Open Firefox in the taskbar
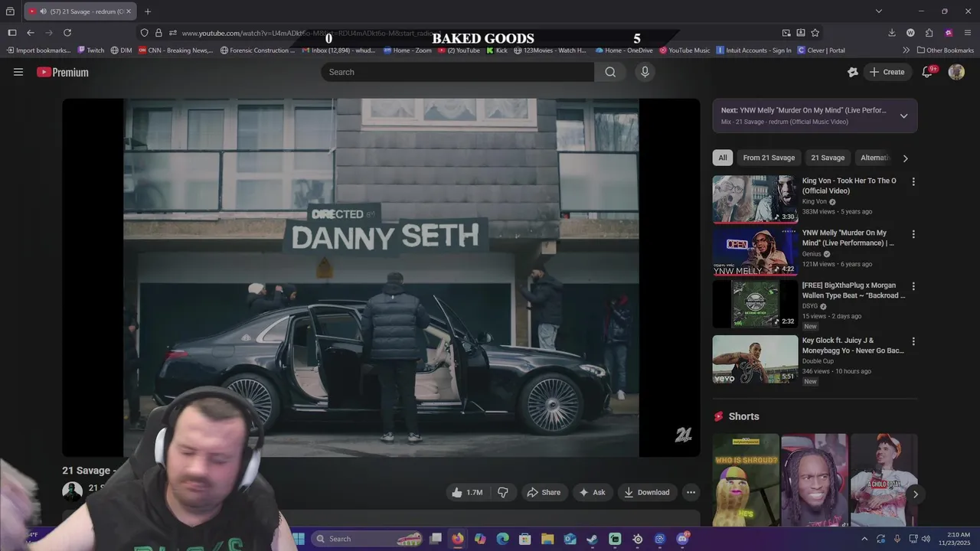Screen dimensions: 980x551 (457, 539)
